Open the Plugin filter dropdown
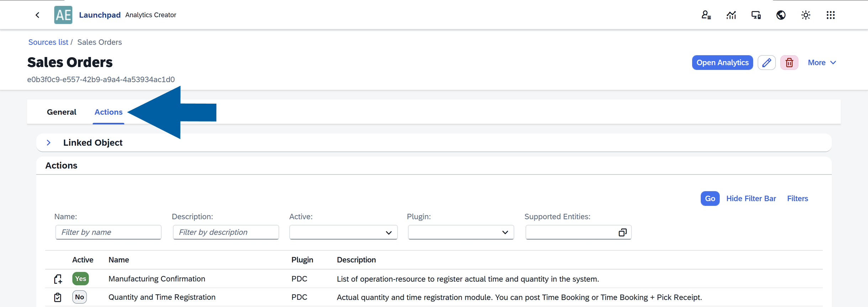Screen dimensions: 868x307 [461, 233]
